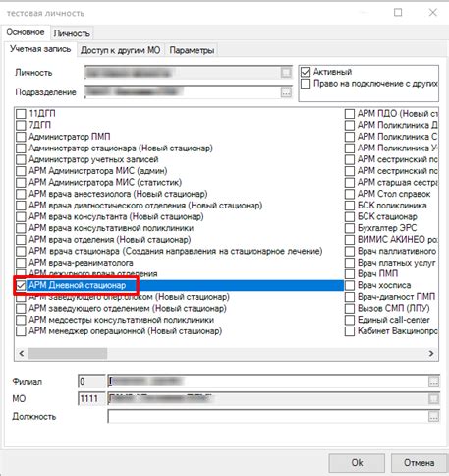Click left arrow of role list scrollbar
The height and width of the screenshot is (476, 449).
click(x=22, y=354)
